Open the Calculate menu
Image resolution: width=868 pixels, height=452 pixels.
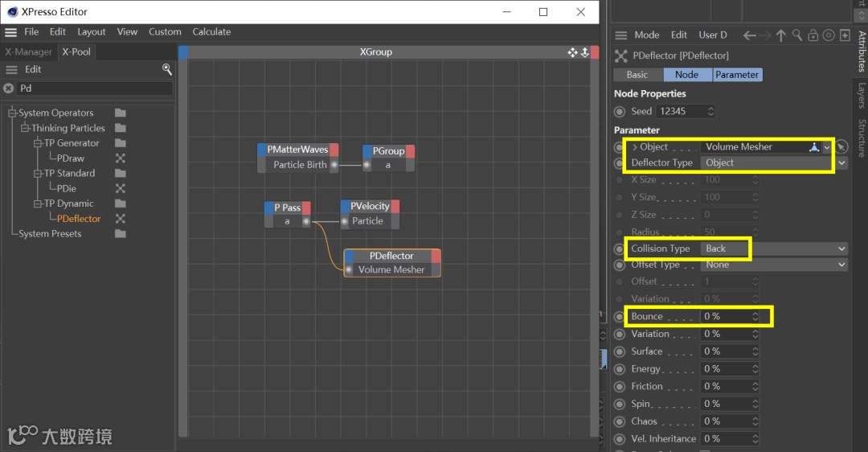(x=211, y=32)
